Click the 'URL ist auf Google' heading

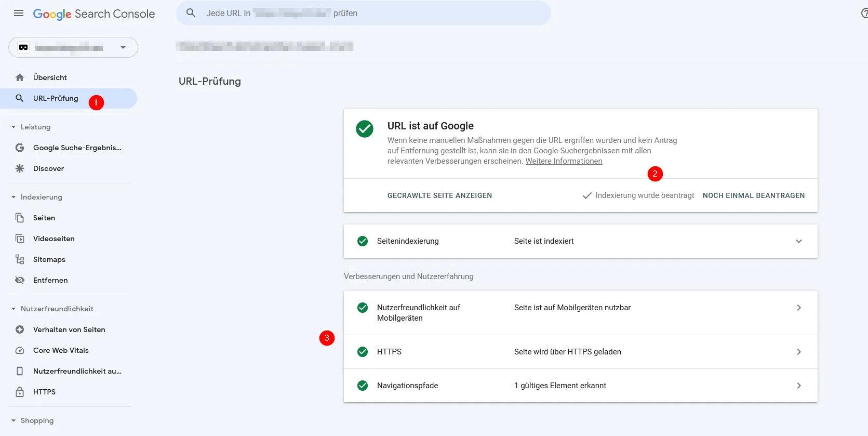431,126
